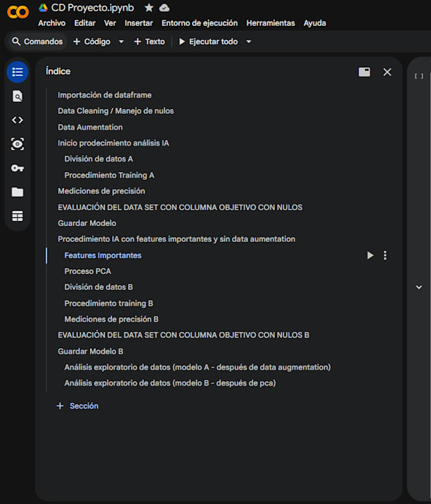The width and height of the screenshot is (431, 504).
Task: Select the Guardar Modelo section
Action: (87, 223)
